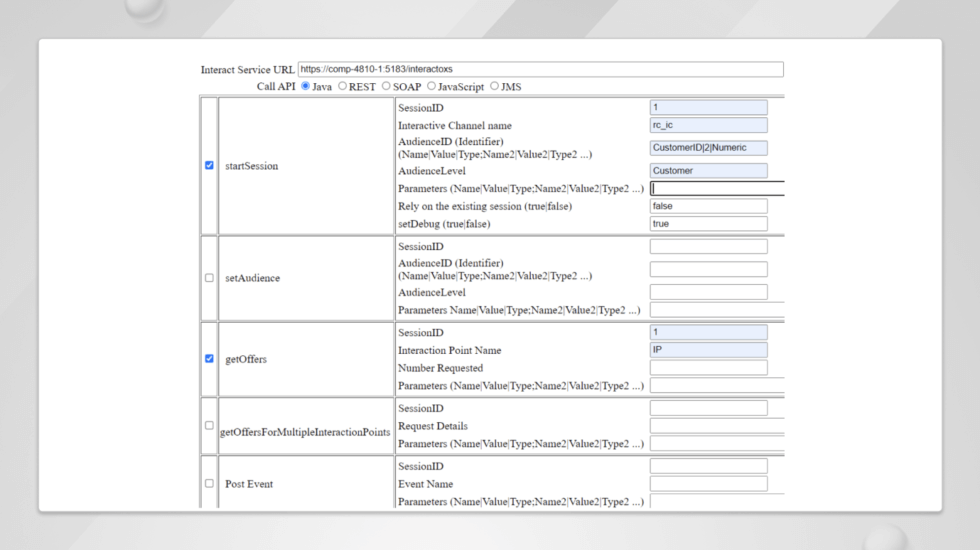Click the Interaction Point Name label
980x550 pixels.
pos(449,351)
